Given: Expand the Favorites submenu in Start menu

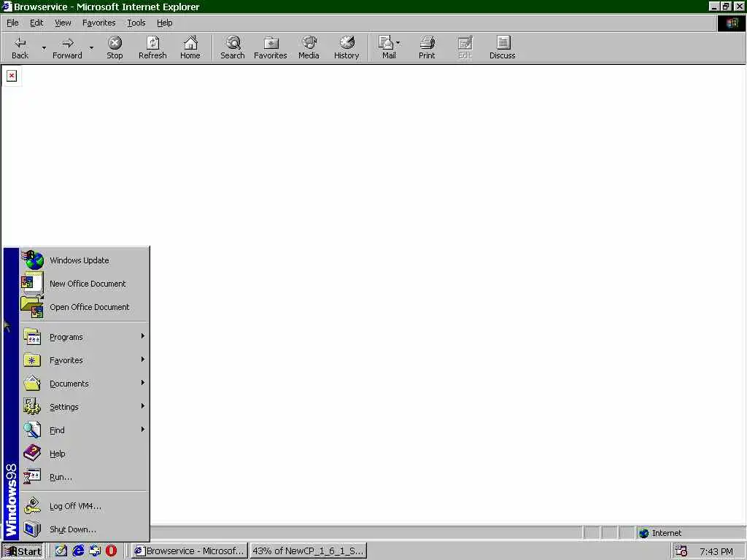Looking at the screenshot, I should click(84, 360).
